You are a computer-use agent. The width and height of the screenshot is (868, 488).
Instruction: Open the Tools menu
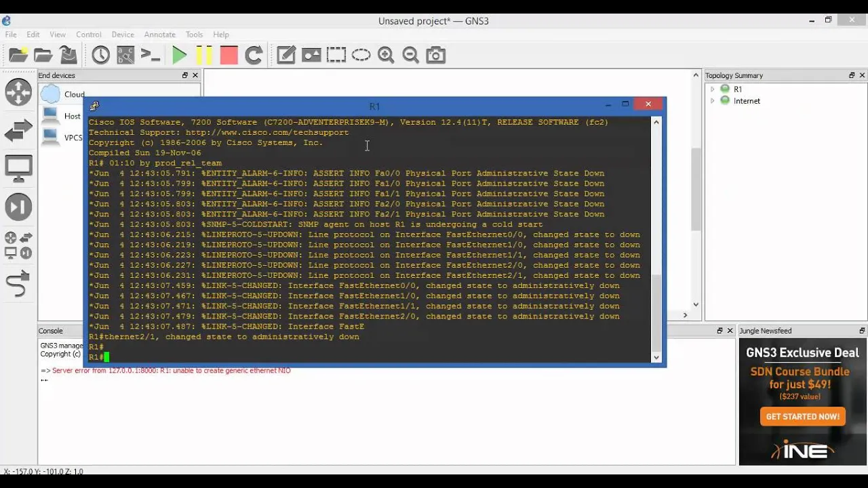pos(195,35)
